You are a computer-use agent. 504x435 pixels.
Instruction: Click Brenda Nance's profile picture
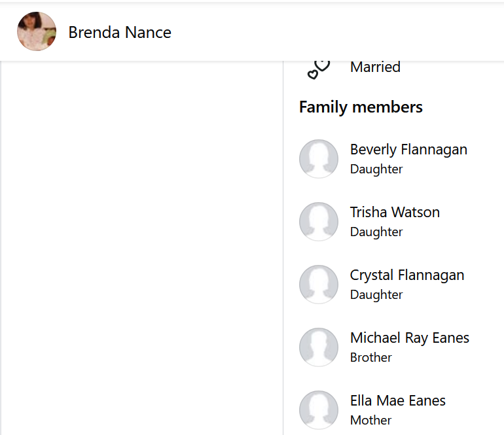click(x=37, y=31)
